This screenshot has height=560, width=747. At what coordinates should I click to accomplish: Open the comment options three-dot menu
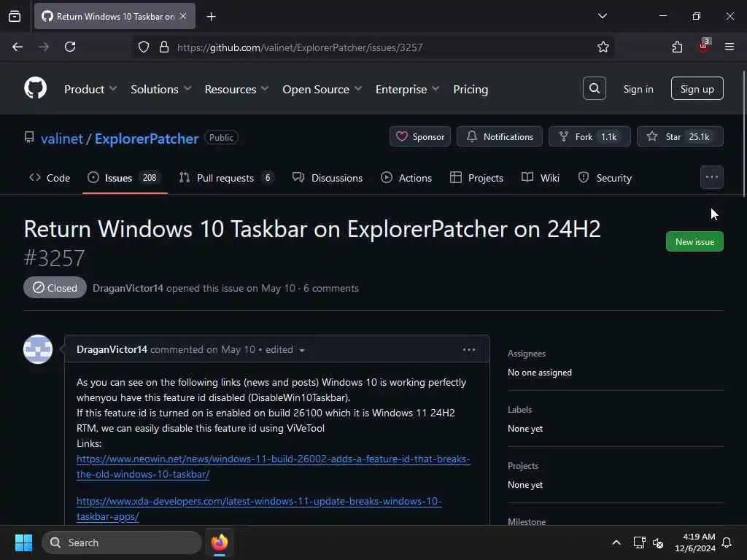(x=469, y=350)
